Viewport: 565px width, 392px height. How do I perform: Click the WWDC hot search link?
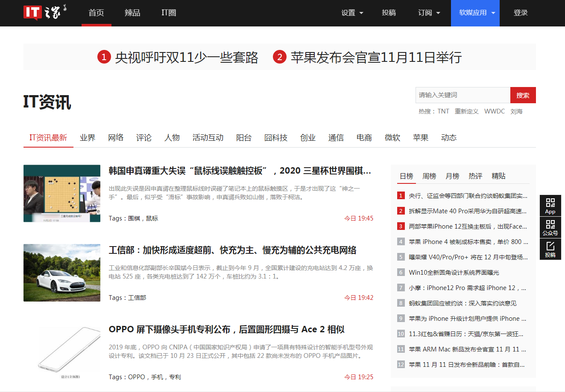coord(494,111)
